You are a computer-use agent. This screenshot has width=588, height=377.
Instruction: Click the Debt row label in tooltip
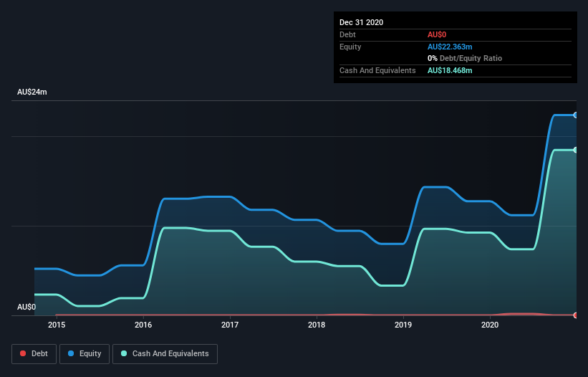[347, 34]
